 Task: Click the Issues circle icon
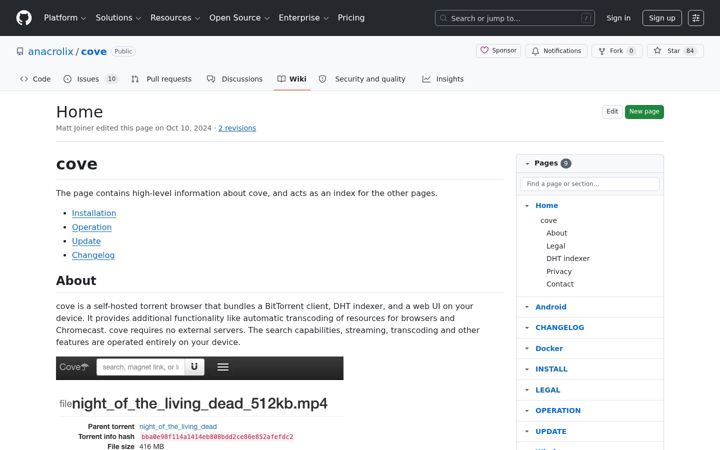(68, 79)
